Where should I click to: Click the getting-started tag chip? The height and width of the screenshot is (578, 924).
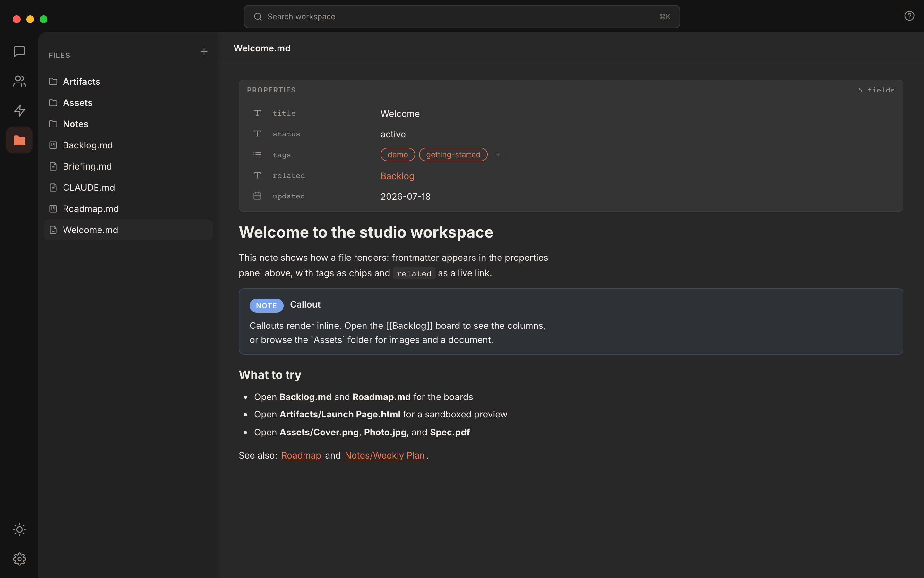pos(453,154)
